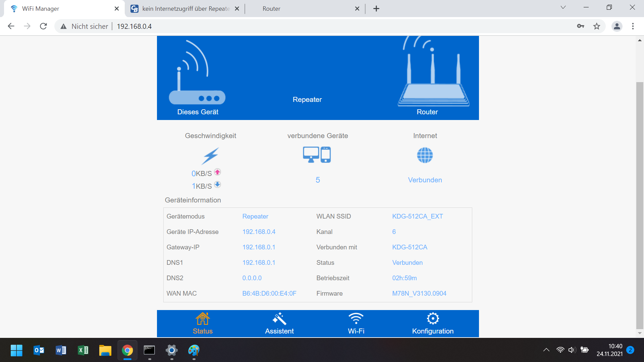This screenshot has width=644, height=362.
Task: Switch to kein Internetzugriff über Repeater tab
Action: coord(185,9)
